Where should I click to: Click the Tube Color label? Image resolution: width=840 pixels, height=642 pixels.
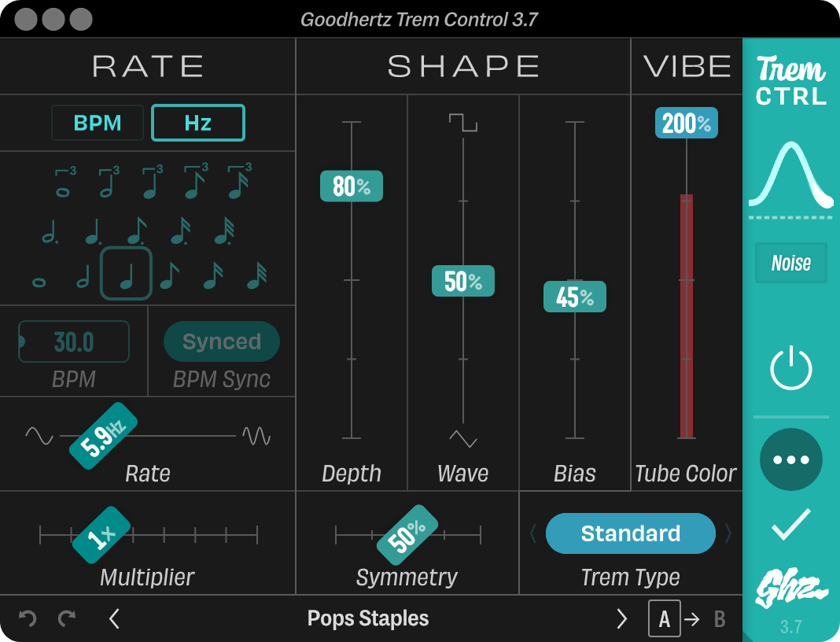click(686, 473)
